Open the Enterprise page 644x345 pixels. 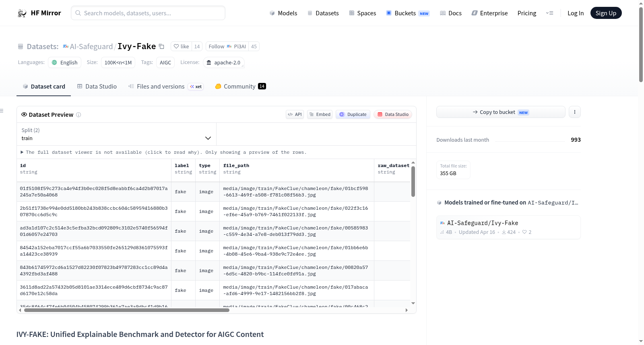click(489, 13)
